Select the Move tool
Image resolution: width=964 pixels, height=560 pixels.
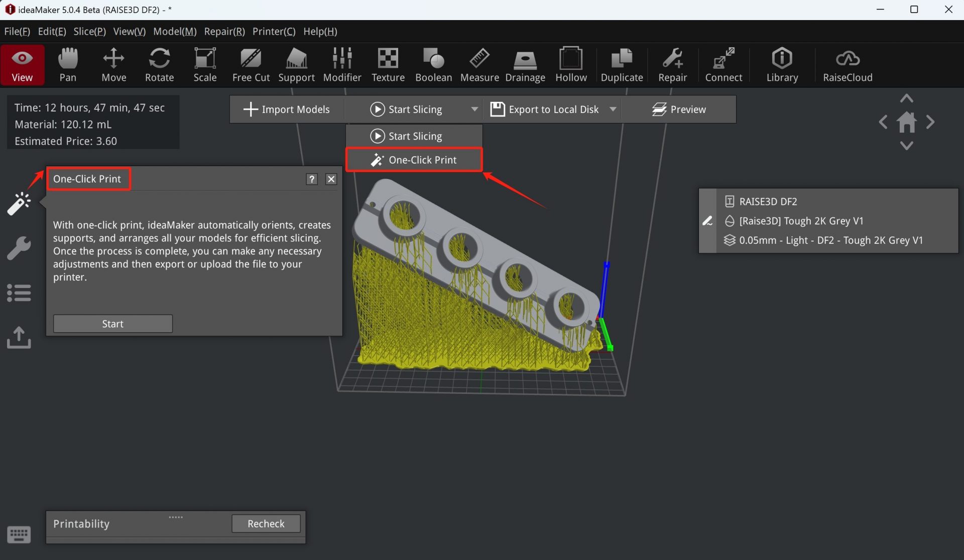point(113,65)
